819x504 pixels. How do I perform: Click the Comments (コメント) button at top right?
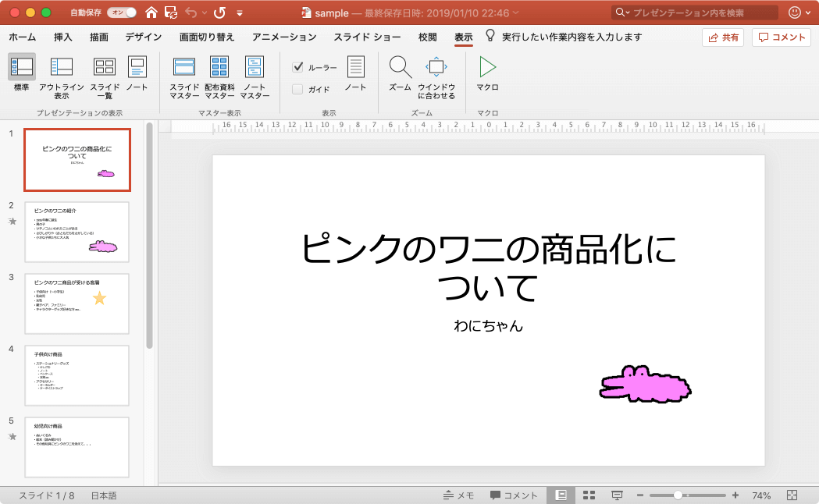(x=781, y=37)
